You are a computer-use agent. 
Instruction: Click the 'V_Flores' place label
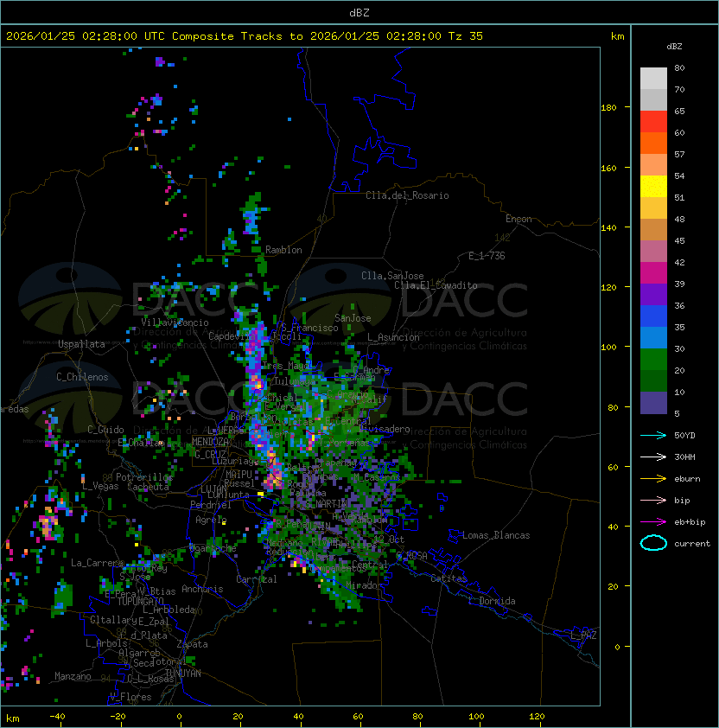(x=130, y=697)
